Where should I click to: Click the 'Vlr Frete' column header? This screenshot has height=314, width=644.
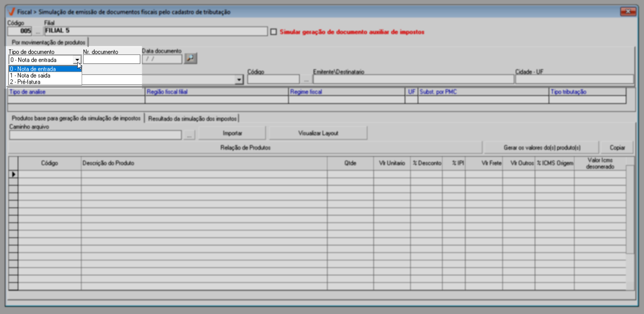point(484,163)
